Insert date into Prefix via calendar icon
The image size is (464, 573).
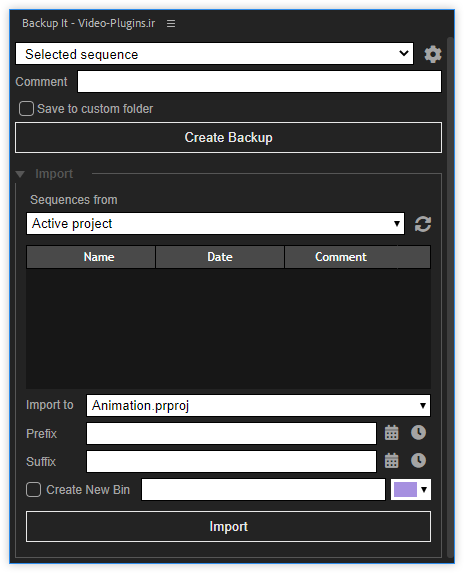pyautogui.click(x=392, y=433)
